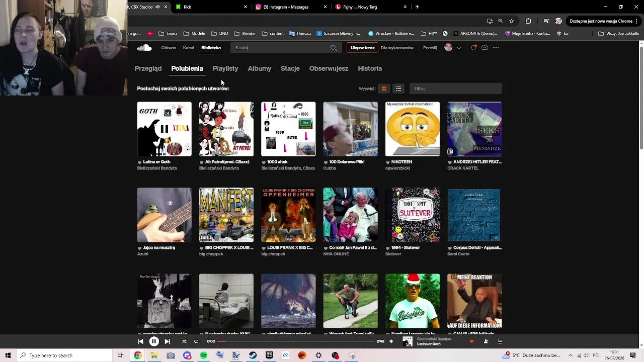This screenshot has height=362, width=644.
Task: Open SoundCloud messages envelope icon
Action: pos(485,48)
